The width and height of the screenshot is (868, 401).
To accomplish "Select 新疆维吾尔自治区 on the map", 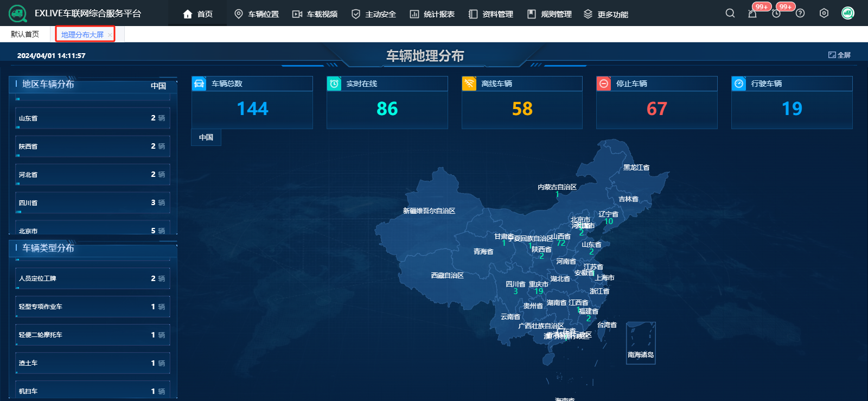I will coord(429,211).
